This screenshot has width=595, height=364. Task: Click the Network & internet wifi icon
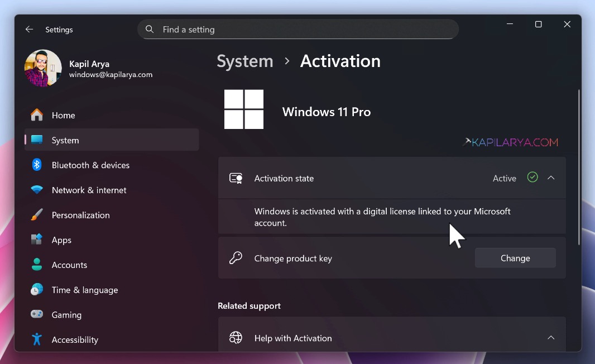(x=37, y=190)
